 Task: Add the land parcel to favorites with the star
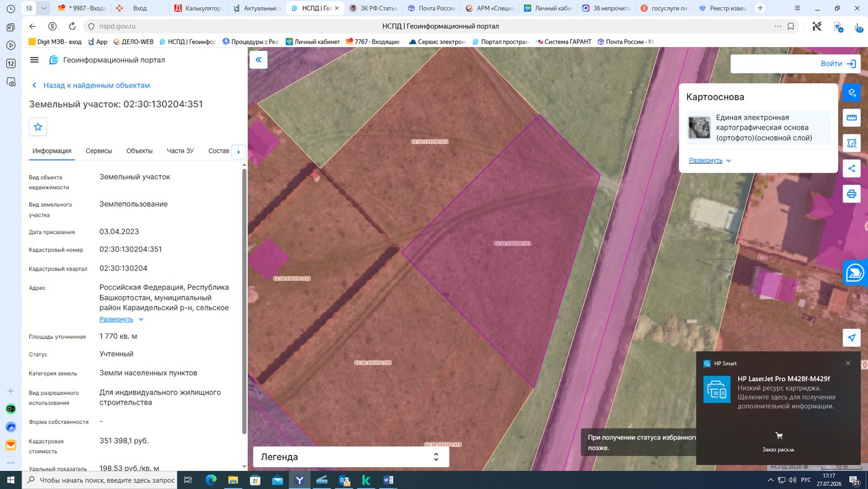click(38, 127)
